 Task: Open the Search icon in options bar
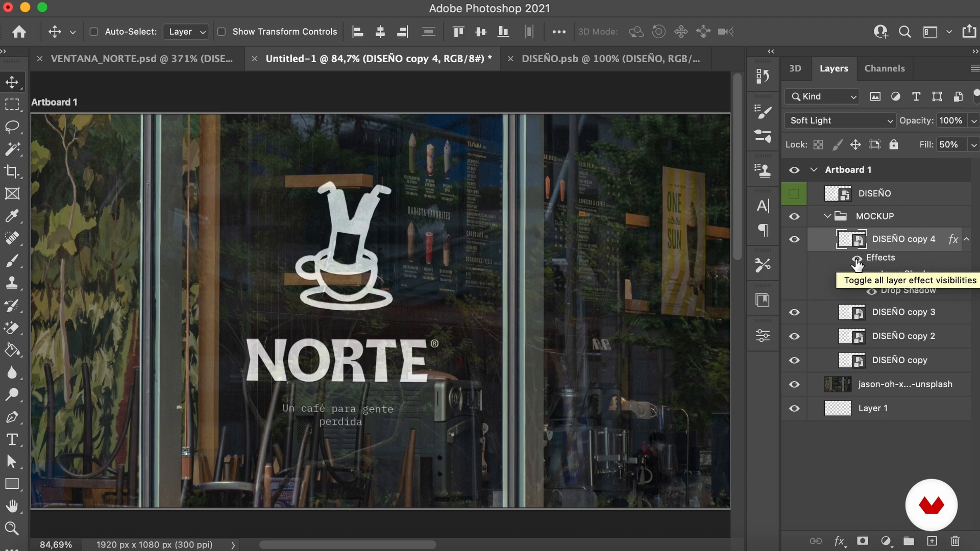click(904, 32)
